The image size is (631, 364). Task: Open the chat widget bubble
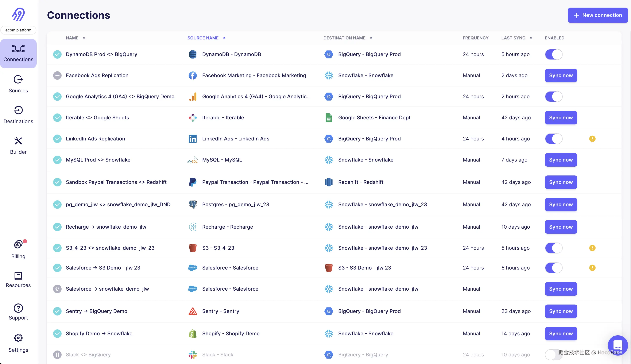(x=617, y=345)
